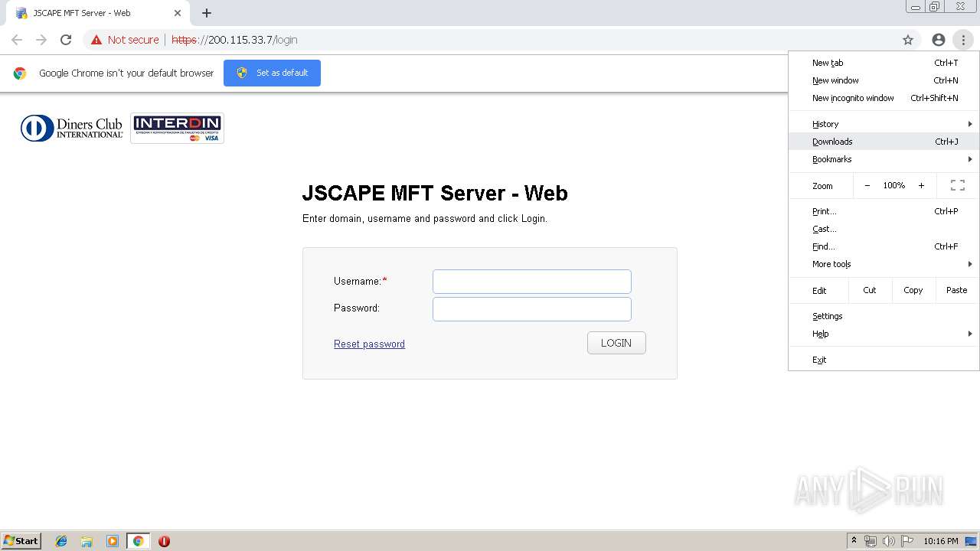Open New incognito window
The width and height of the screenshot is (980, 551).
884,98
